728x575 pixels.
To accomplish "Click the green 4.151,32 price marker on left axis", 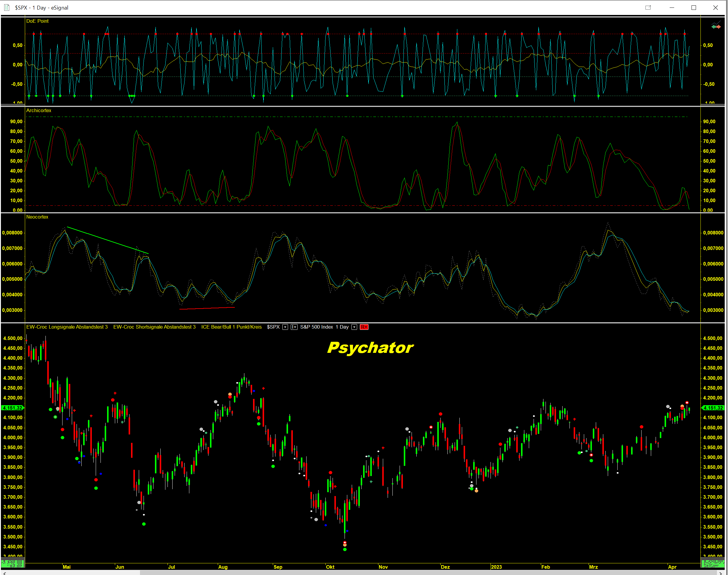I will click(x=13, y=408).
